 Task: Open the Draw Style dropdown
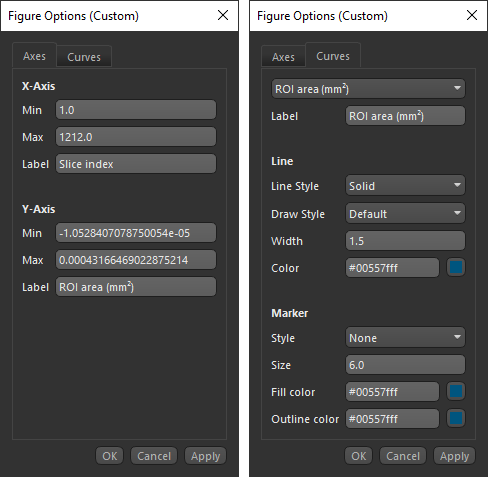[405, 214]
